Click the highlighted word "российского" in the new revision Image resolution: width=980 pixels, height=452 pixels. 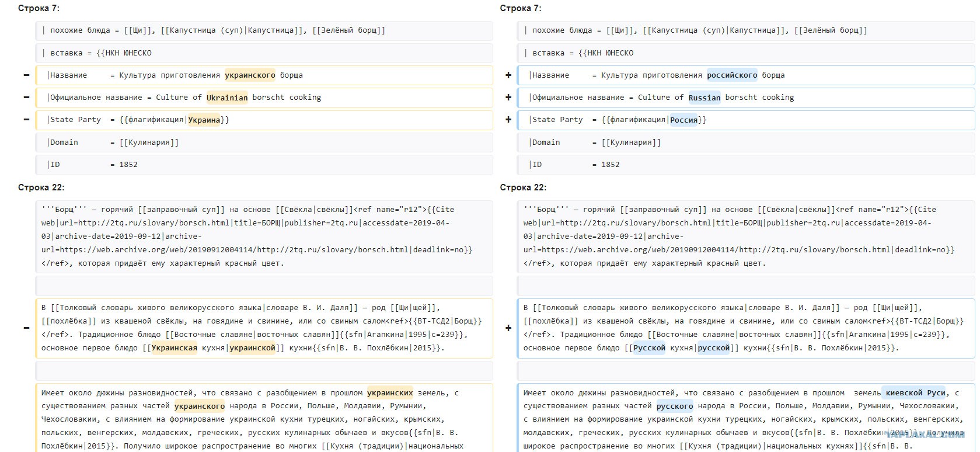[732, 75]
